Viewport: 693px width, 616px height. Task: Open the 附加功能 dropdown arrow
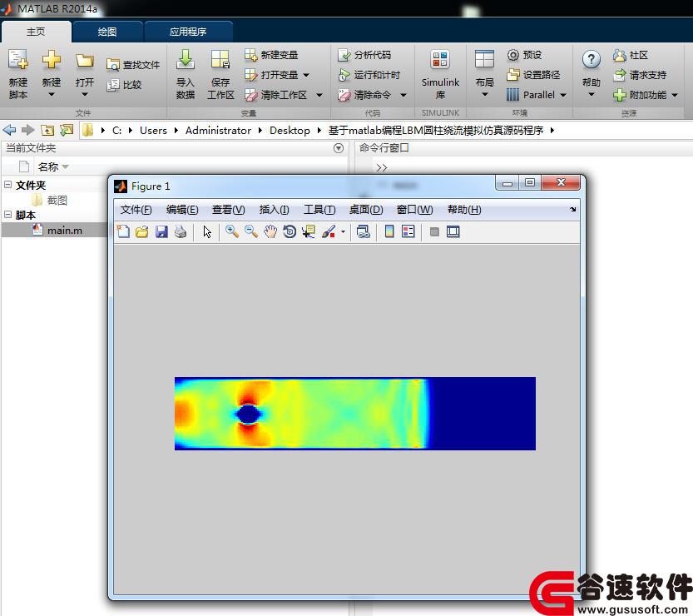click(x=675, y=95)
